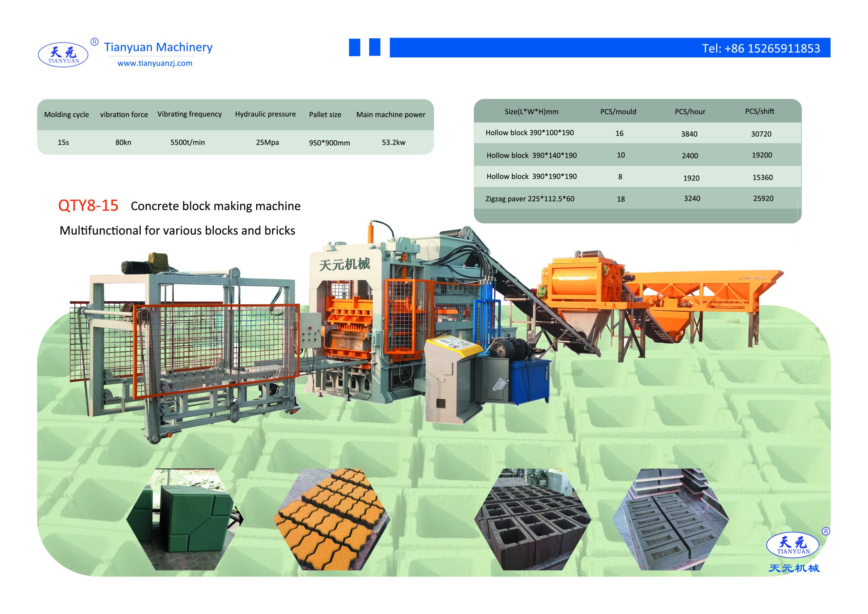868x614 pixels.
Task: Click the 1920 PCS/hour cell
Action: point(691,178)
